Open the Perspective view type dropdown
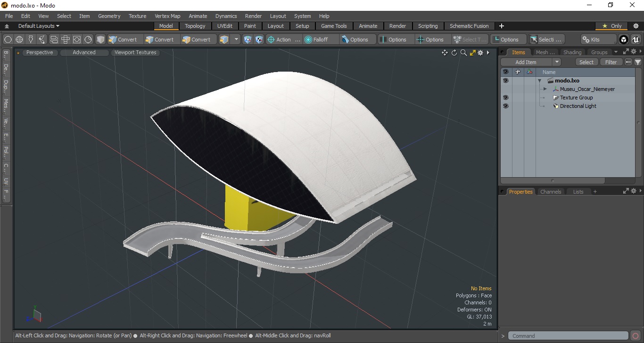The image size is (644, 343). (x=40, y=53)
